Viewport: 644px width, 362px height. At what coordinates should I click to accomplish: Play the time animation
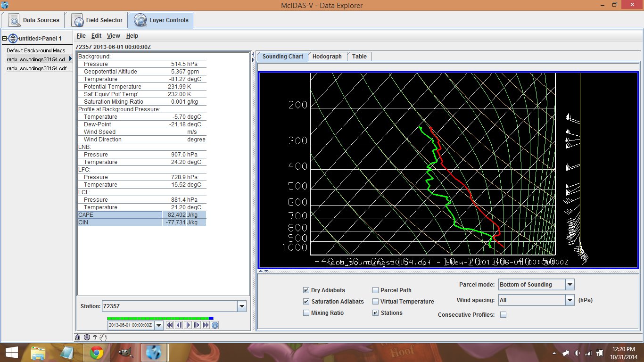click(x=188, y=325)
